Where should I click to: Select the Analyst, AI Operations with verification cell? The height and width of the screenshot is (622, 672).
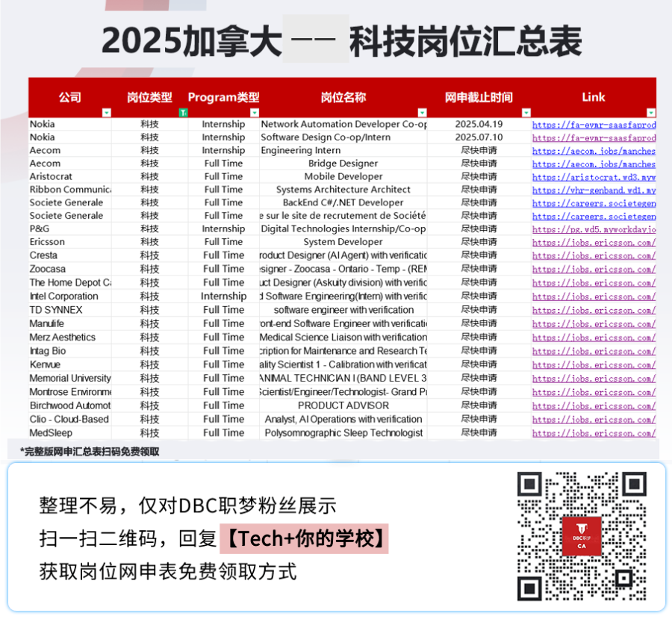click(343, 419)
